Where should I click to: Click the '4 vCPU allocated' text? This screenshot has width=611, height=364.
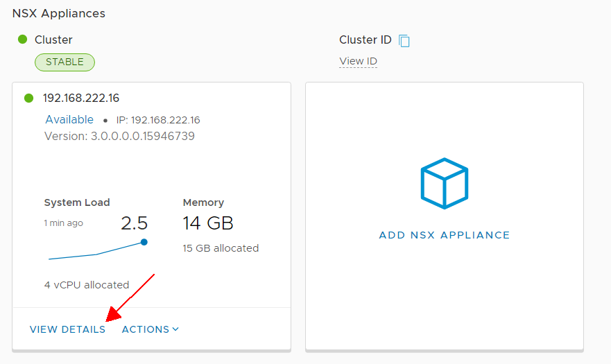click(x=87, y=285)
